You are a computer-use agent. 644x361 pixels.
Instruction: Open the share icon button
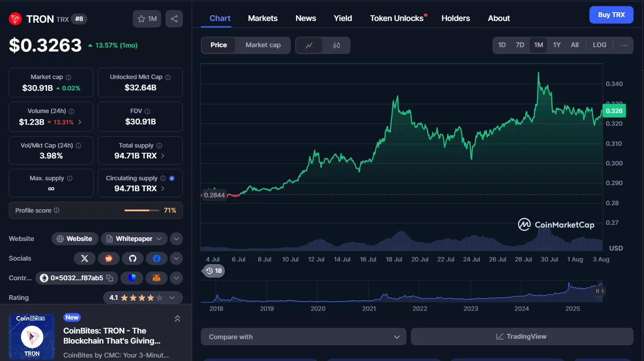tap(174, 19)
